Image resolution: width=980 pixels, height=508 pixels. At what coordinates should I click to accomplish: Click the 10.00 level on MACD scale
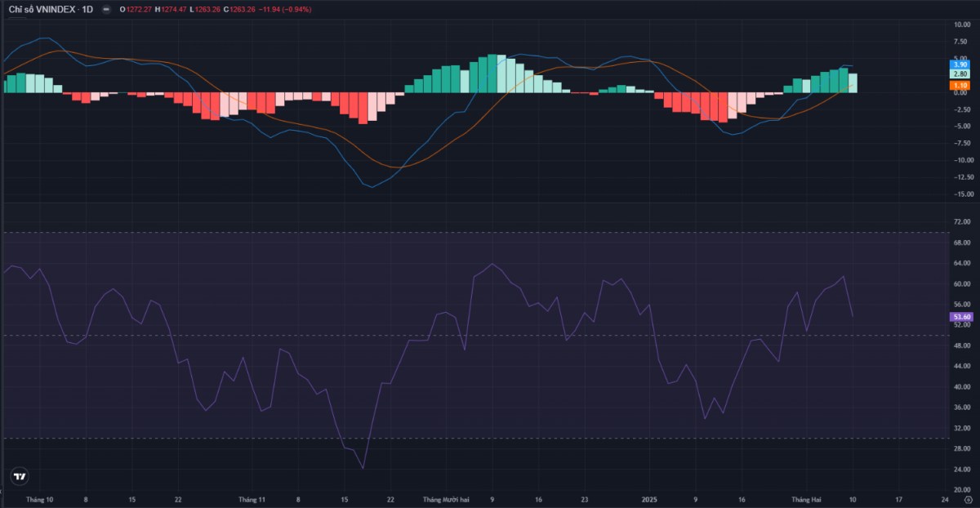pos(961,25)
